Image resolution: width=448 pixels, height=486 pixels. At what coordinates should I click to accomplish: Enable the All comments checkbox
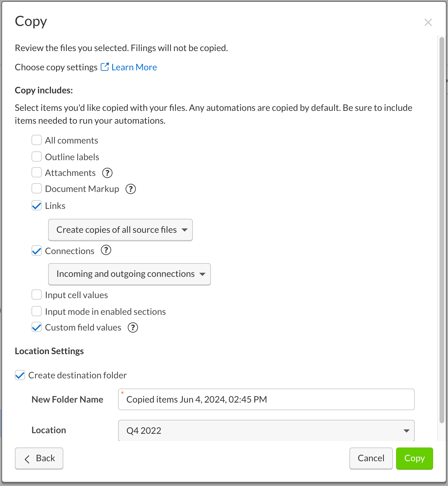[x=36, y=140]
